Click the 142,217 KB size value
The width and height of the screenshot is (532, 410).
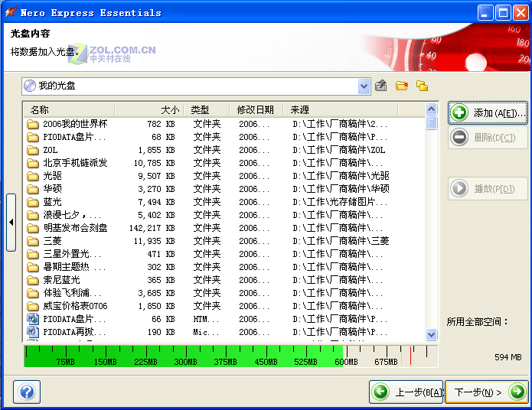coord(152,228)
